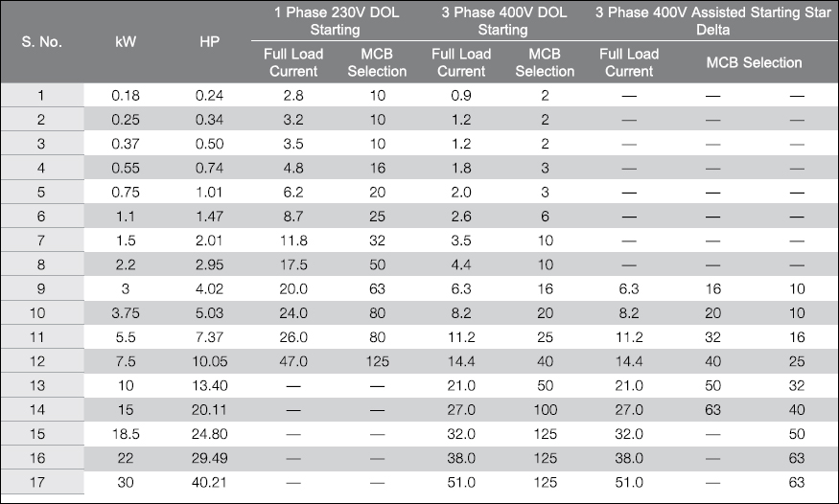Click the 47.0 full load current cell
Viewport: 839px width, 504px height.
pos(293,362)
